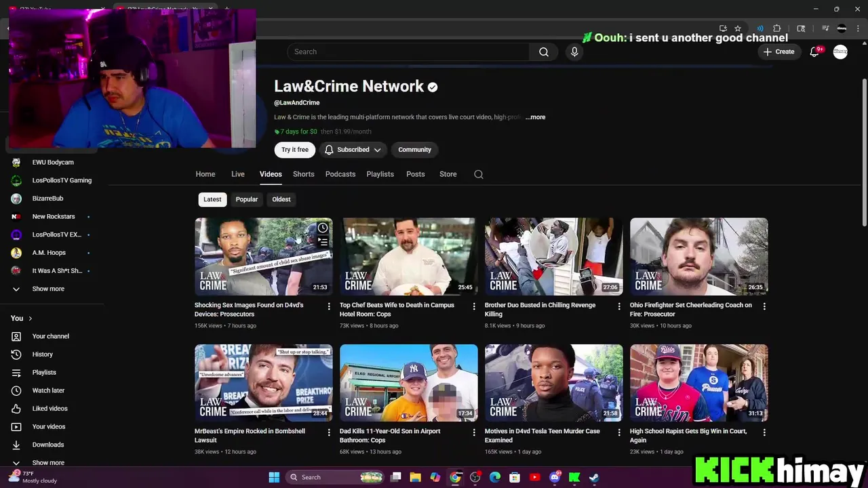Activate voice search microphone icon
Image resolution: width=868 pixels, height=488 pixels.
click(574, 52)
